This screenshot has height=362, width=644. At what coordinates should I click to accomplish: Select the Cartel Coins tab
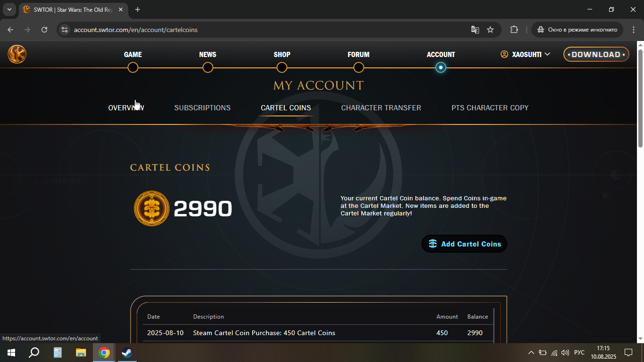click(x=286, y=107)
